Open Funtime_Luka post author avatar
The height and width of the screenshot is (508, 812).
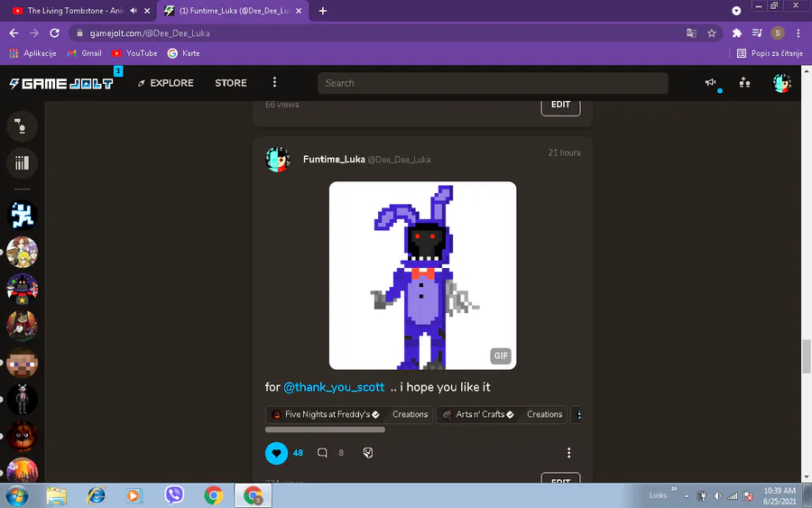coord(278,160)
